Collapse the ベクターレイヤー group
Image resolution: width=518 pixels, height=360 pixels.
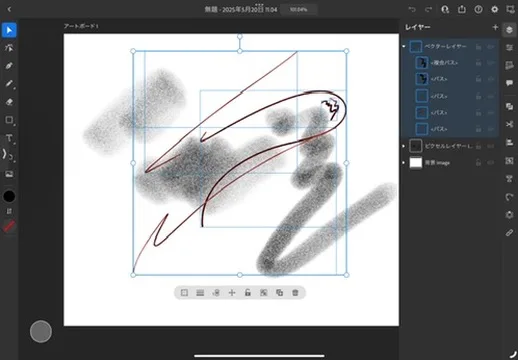(404, 46)
